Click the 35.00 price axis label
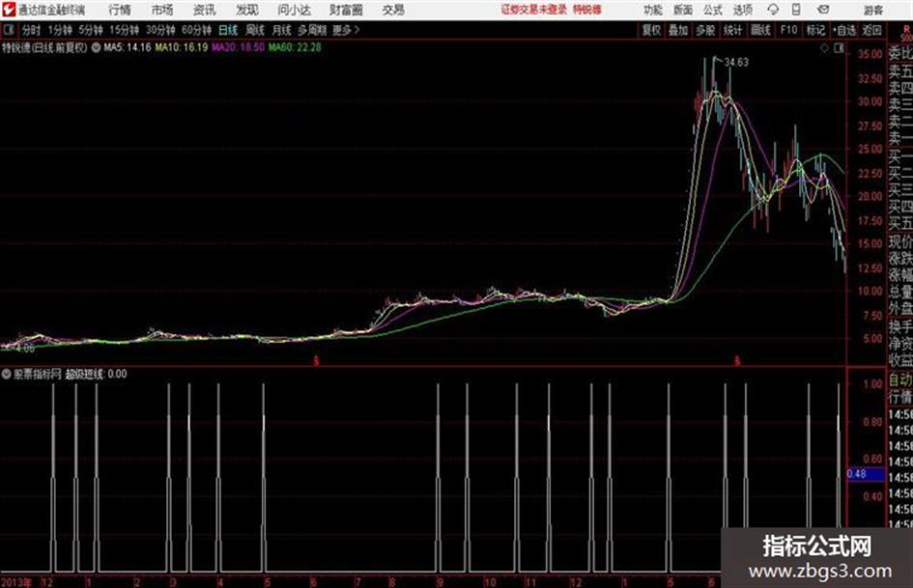Viewport: 913px width, 588px height. 870,53
